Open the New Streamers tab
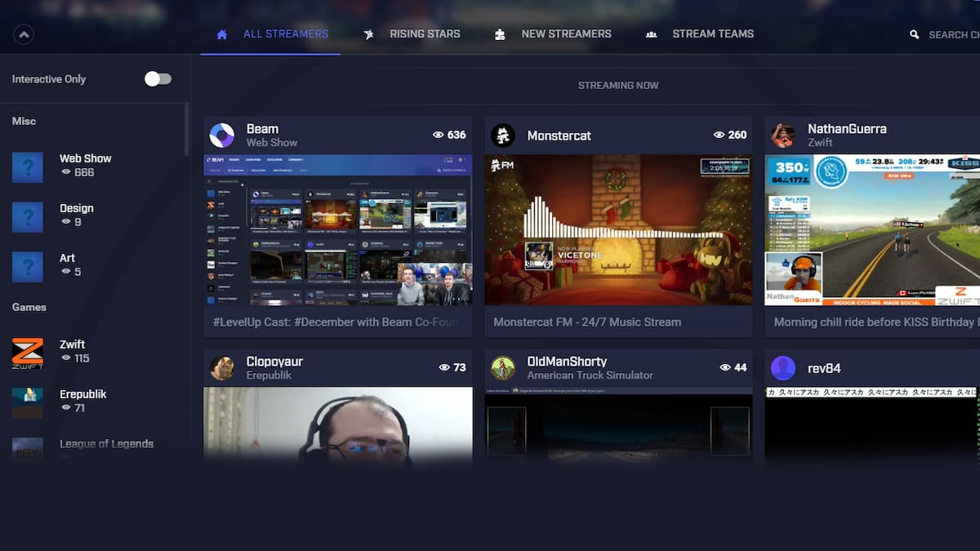The height and width of the screenshot is (551, 980). pyautogui.click(x=553, y=34)
